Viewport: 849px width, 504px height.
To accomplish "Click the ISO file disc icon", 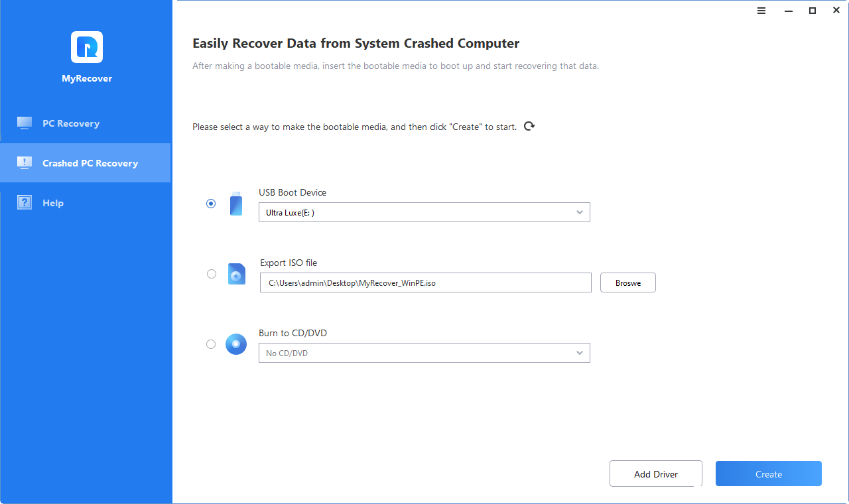I will [x=237, y=274].
